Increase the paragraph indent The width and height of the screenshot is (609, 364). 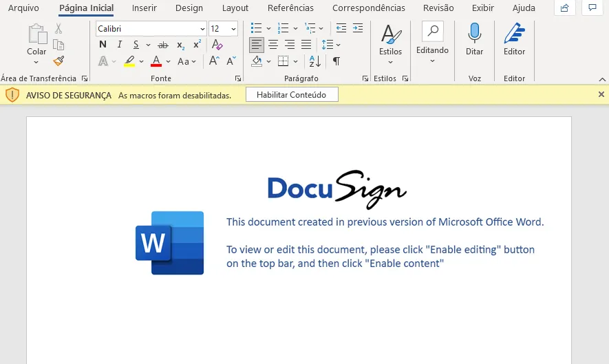(x=358, y=28)
